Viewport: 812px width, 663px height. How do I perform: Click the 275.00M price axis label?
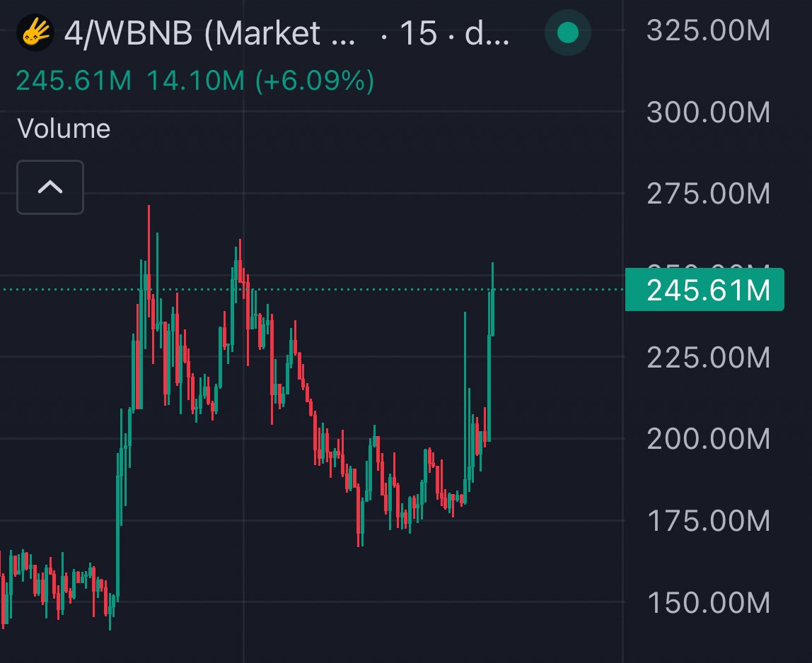(709, 194)
